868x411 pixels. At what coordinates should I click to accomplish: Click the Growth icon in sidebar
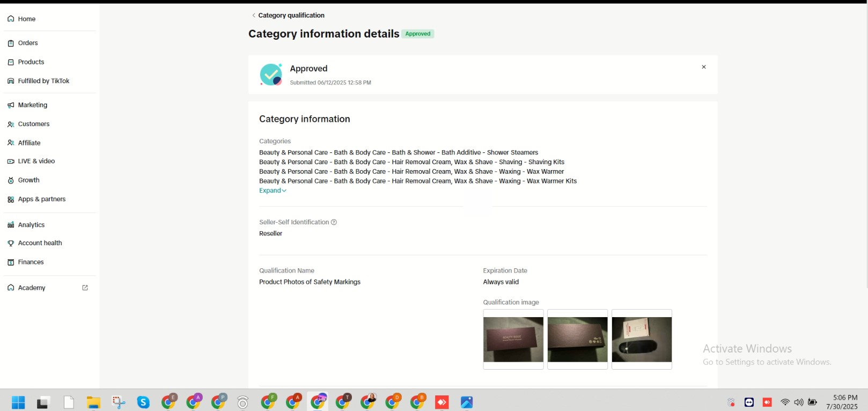tap(11, 180)
